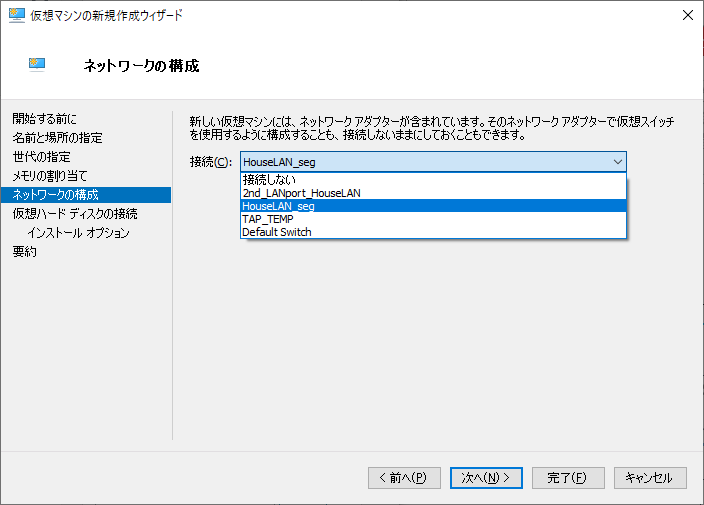
Task: Open 名前と場所の指定 step
Action: coord(57,138)
